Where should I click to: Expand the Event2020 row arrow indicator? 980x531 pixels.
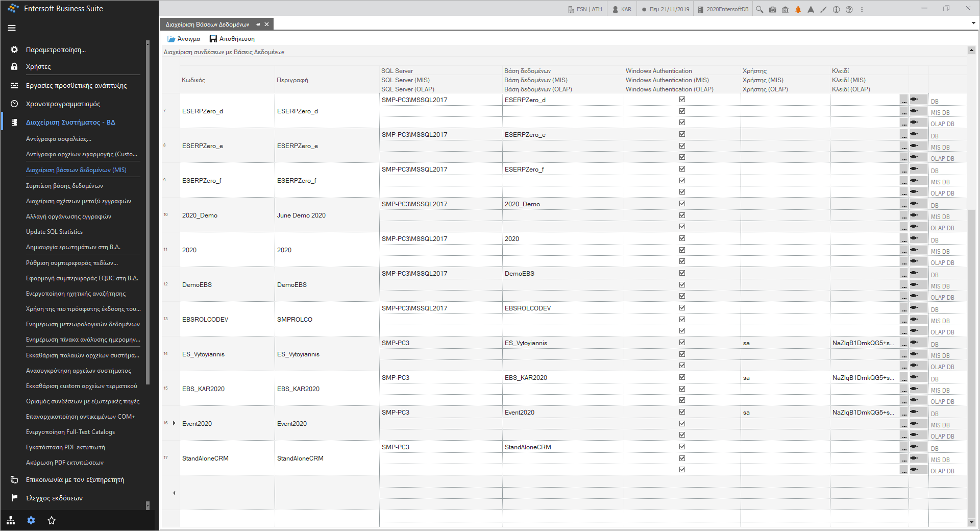click(174, 423)
